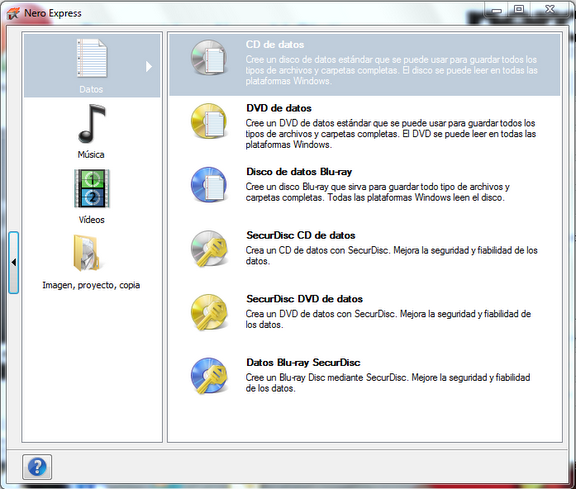Click the DVD de datos description text
This screenshot has height=489, width=576.
pos(391,134)
